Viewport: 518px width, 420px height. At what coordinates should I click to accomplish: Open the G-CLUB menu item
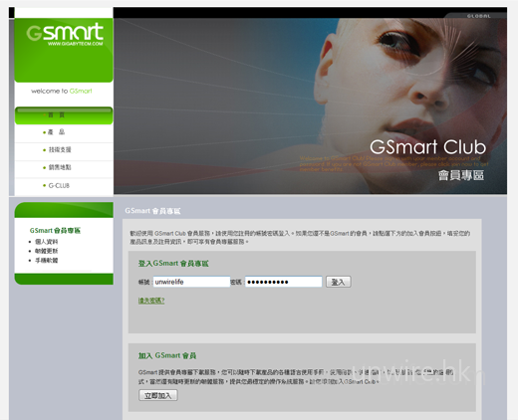tap(59, 185)
